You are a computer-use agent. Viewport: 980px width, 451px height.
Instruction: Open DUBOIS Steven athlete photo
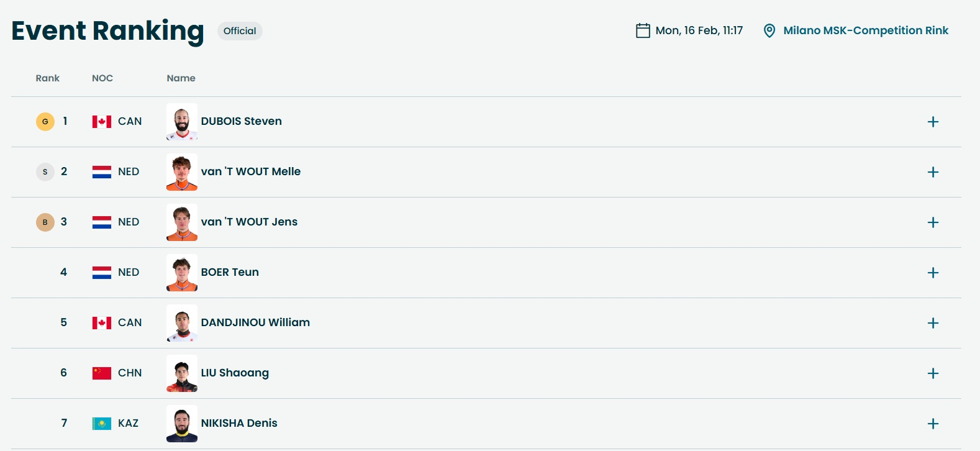pos(182,122)
